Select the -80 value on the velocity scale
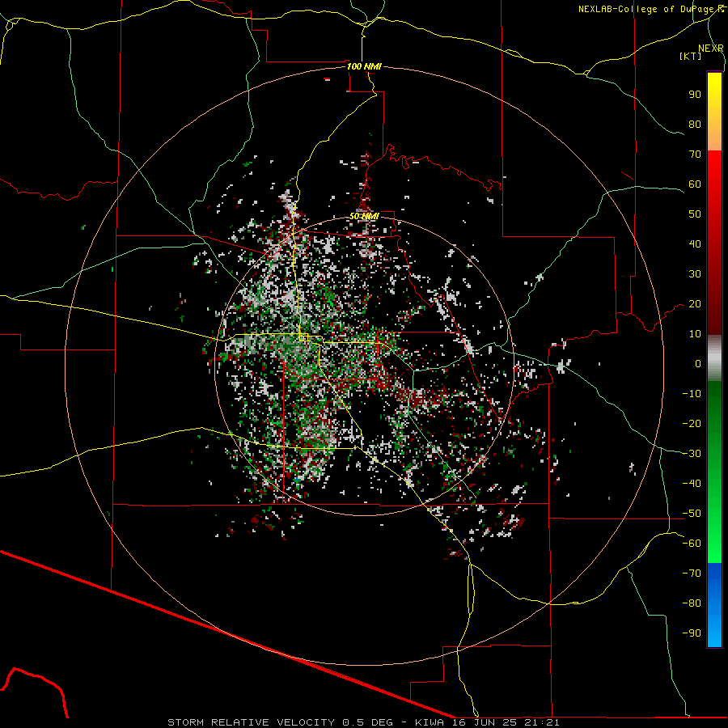The height and width of the screenshot is (728, 728). click(x=692, y=603)
